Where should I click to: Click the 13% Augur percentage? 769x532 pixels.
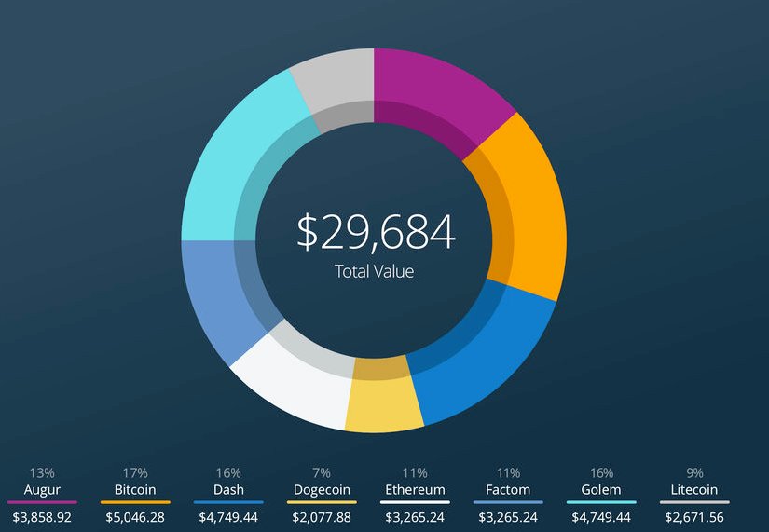(42, 473)
